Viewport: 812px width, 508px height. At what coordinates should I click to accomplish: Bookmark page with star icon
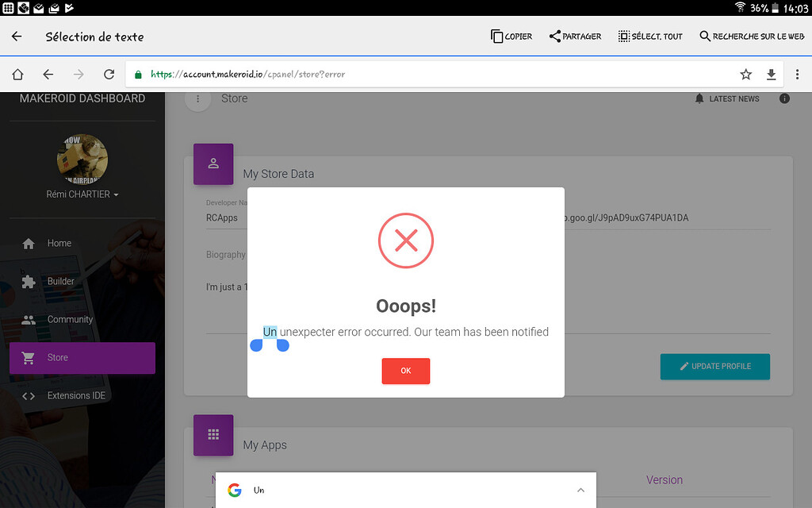click(x=745, y=74)
